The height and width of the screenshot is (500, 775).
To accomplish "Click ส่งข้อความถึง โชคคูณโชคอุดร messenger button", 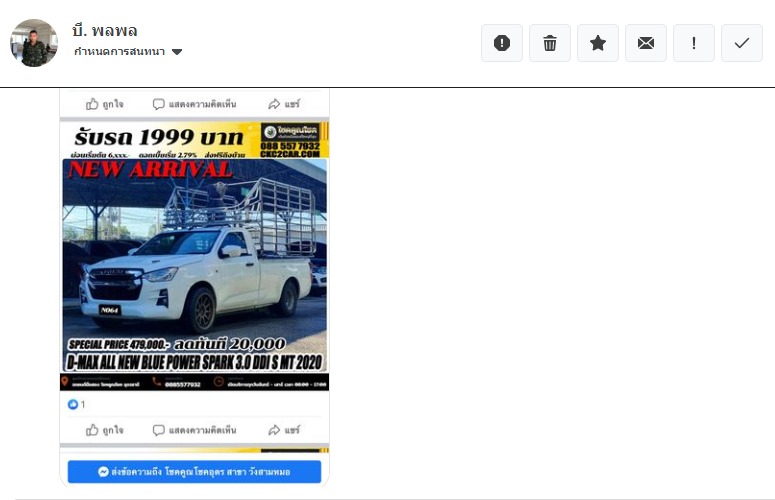I will click(194, 472).
